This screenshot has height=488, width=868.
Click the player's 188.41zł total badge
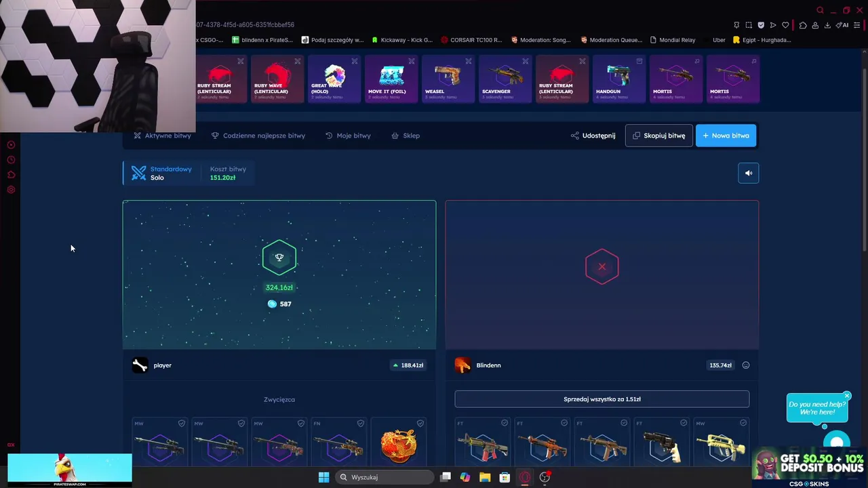(x=408, y=365)
